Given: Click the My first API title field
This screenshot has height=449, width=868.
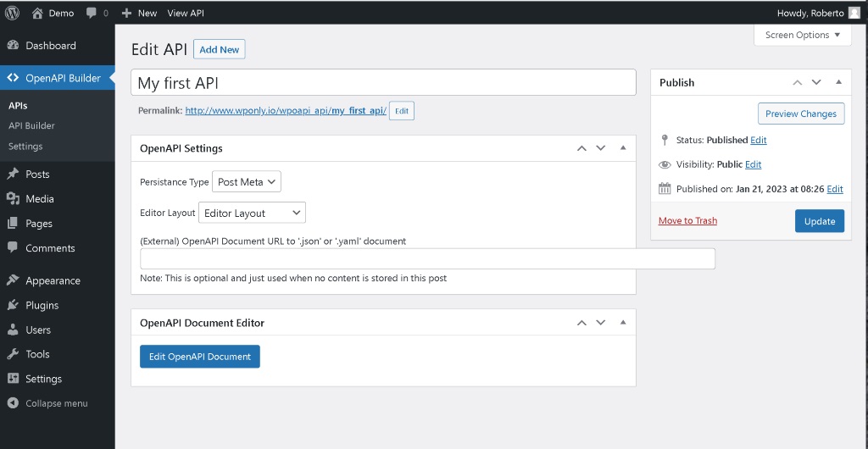Looking at the screenshot, I should [383, 82].
